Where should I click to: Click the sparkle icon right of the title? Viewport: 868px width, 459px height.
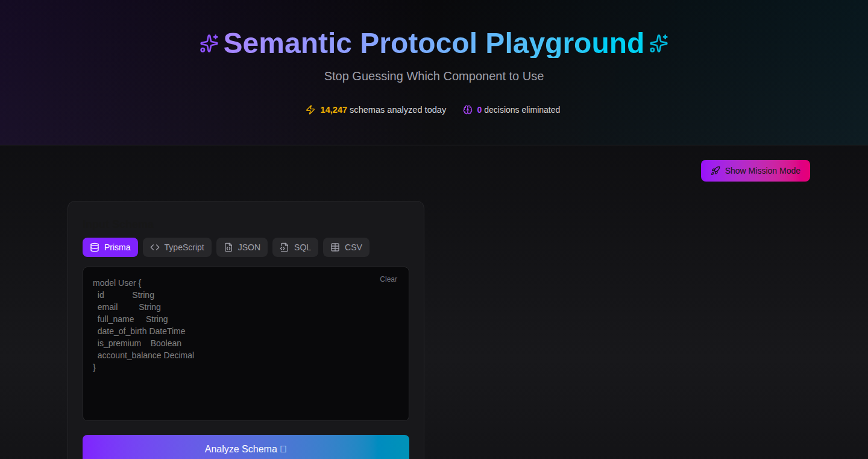(659, 43)
